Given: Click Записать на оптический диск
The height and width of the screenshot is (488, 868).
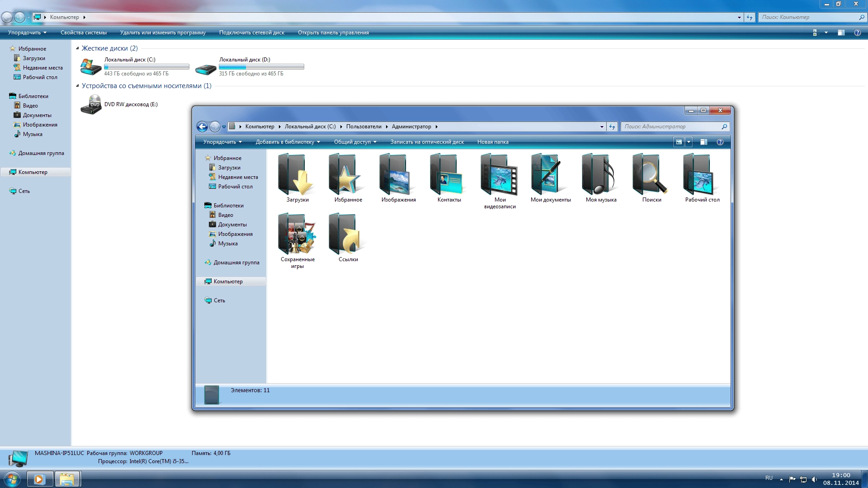Looking at the screenshot, I should [427, 142].
